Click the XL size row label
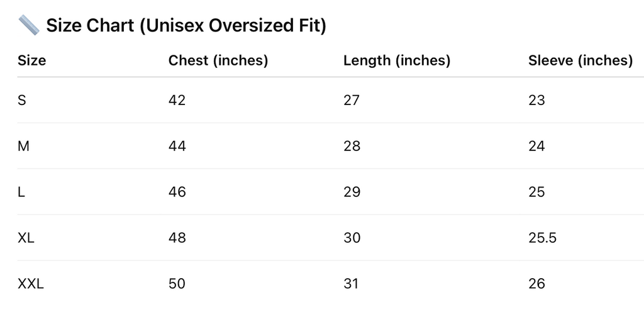The height and width of the screenshot is (319, 644). pos(26,238)
